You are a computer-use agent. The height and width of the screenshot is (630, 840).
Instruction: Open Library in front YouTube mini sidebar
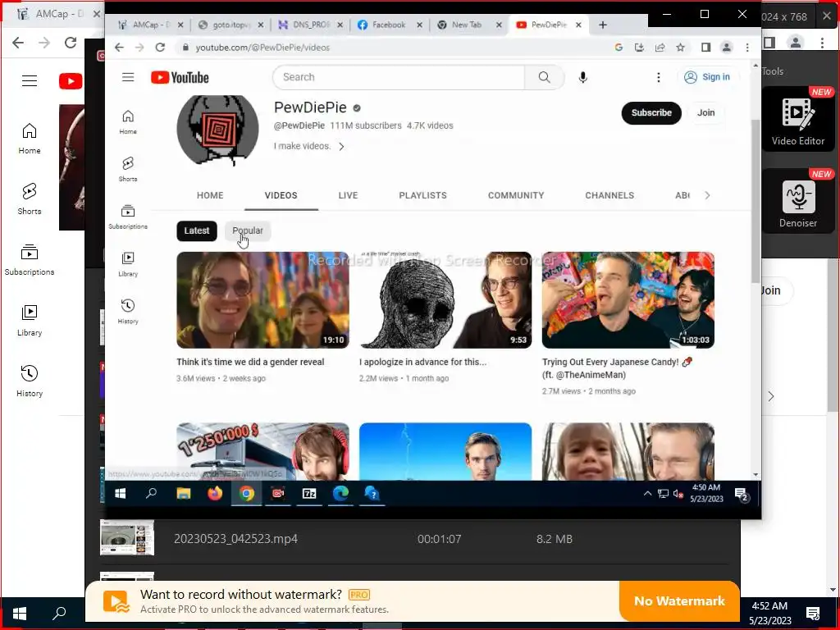pos(128,265)
